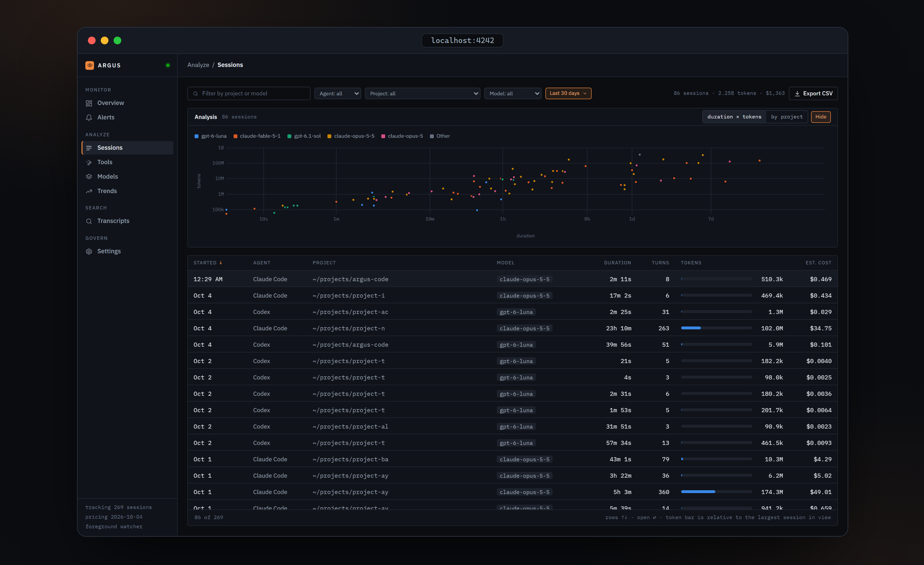Screen dimensions: 924x565
Task: Sort by the Est. Cost column header
Action: (818, 263)
